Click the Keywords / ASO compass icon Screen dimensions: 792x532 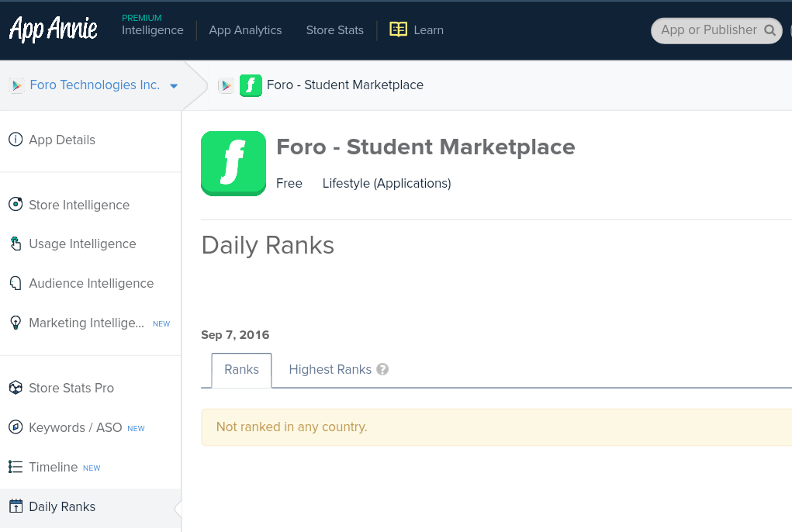pos(15,427)
